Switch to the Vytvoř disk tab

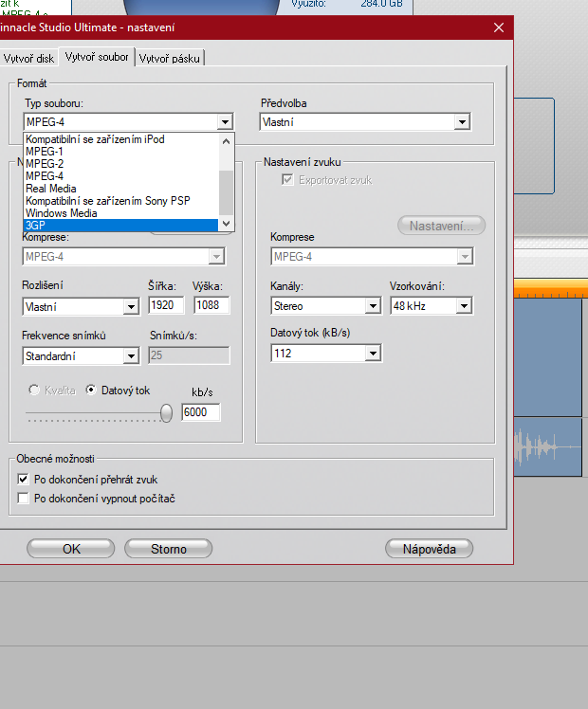28,59
